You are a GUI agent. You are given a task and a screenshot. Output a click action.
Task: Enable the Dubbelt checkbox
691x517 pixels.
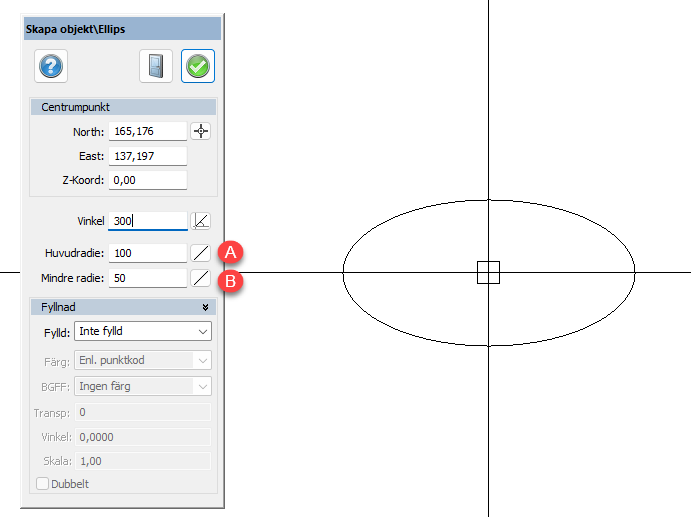[x=42, y=484]
